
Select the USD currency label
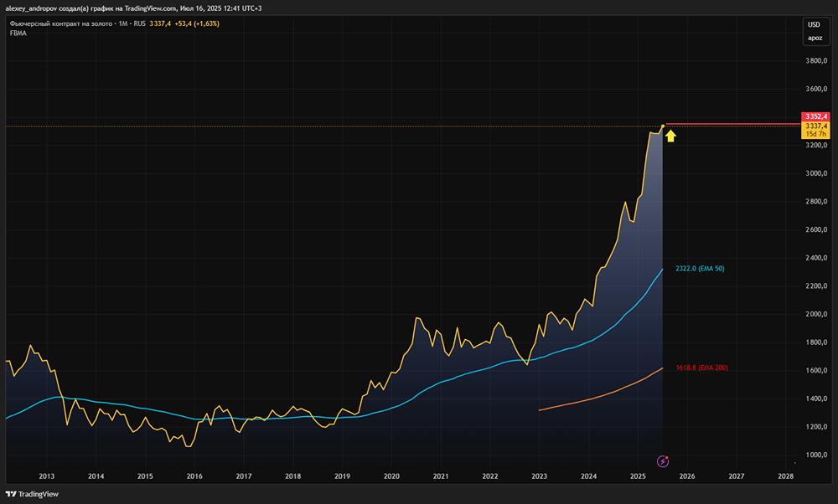(814, 24)
